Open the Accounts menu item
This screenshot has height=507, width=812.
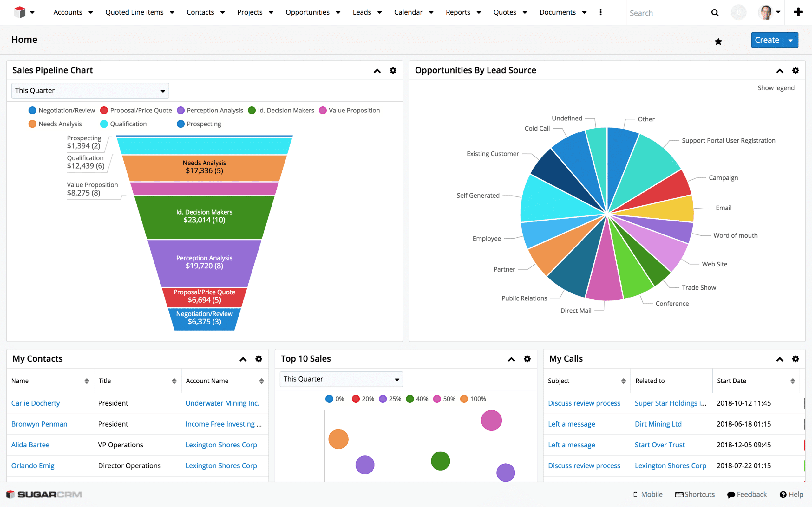tap(71, 12)
